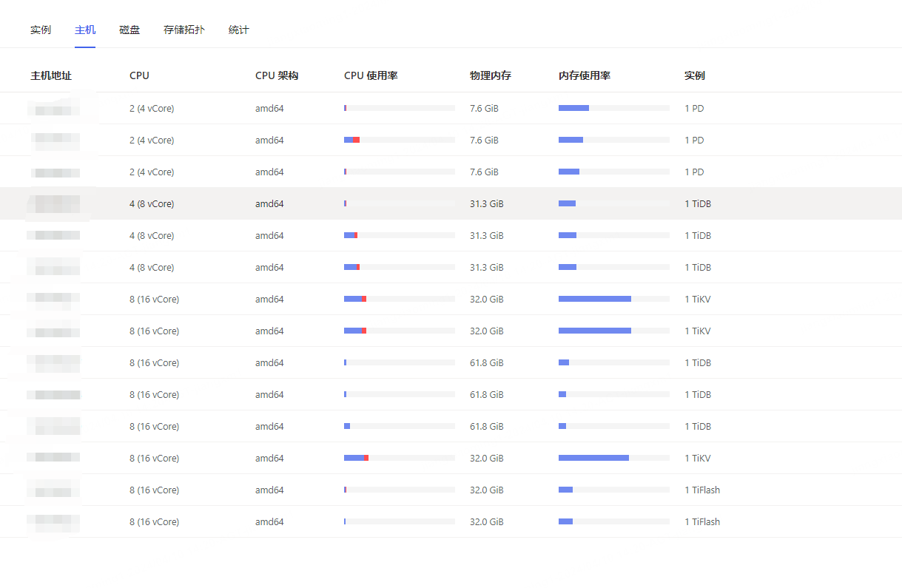Go to the 存储拓扑 tab
Image resolution: width=902 pixels, height=588 pixels.
pyautogui.click(x=184, y=30)
